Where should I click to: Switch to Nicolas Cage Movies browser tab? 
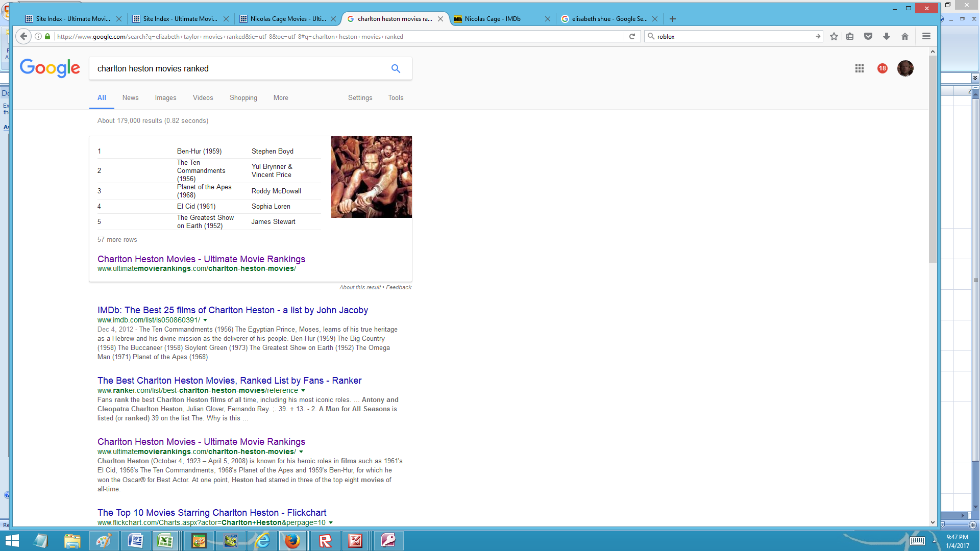(x=288, y=19)
